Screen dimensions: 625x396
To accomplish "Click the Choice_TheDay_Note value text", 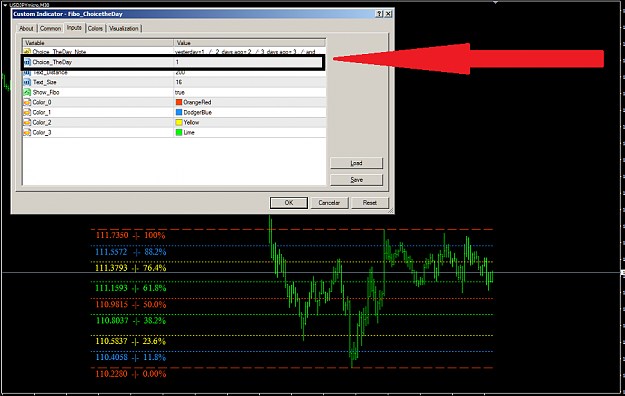I will coord(245,51).
